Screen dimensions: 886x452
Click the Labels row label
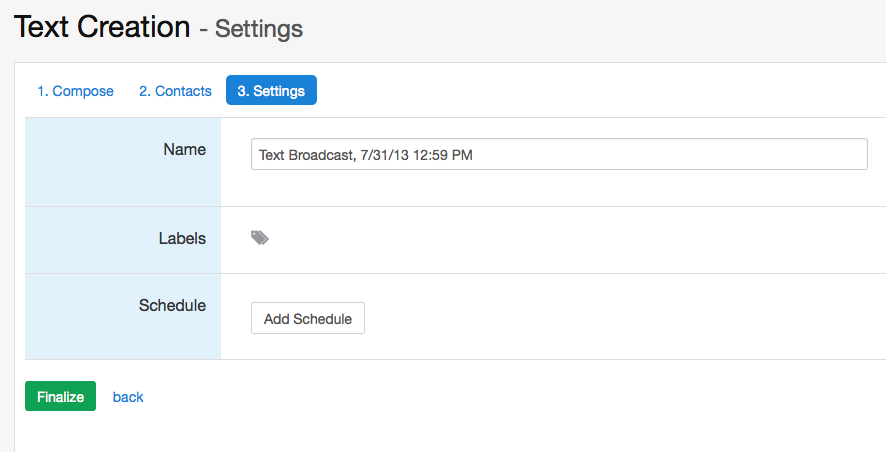click(x=182, y=238)
